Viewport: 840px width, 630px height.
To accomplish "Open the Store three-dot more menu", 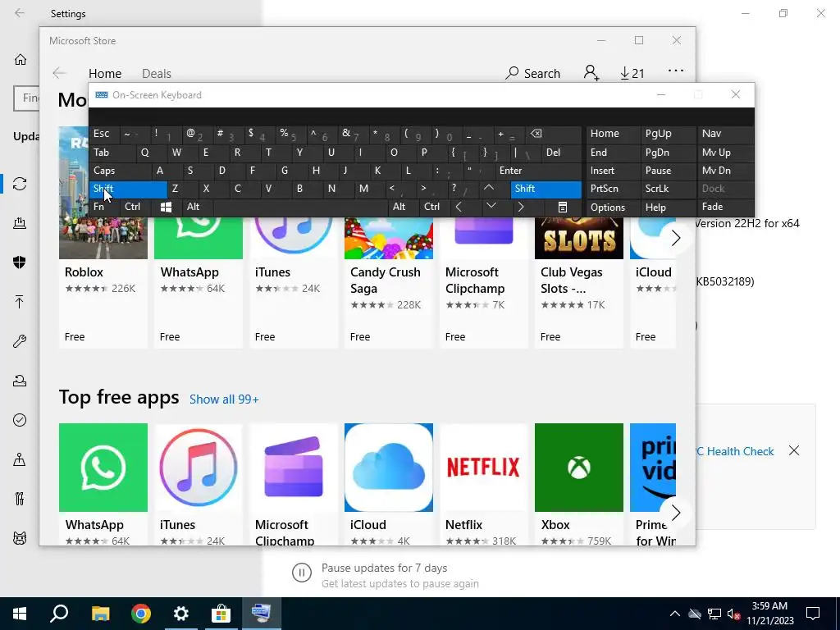I will pyautogui.click(x=676, y=71).
